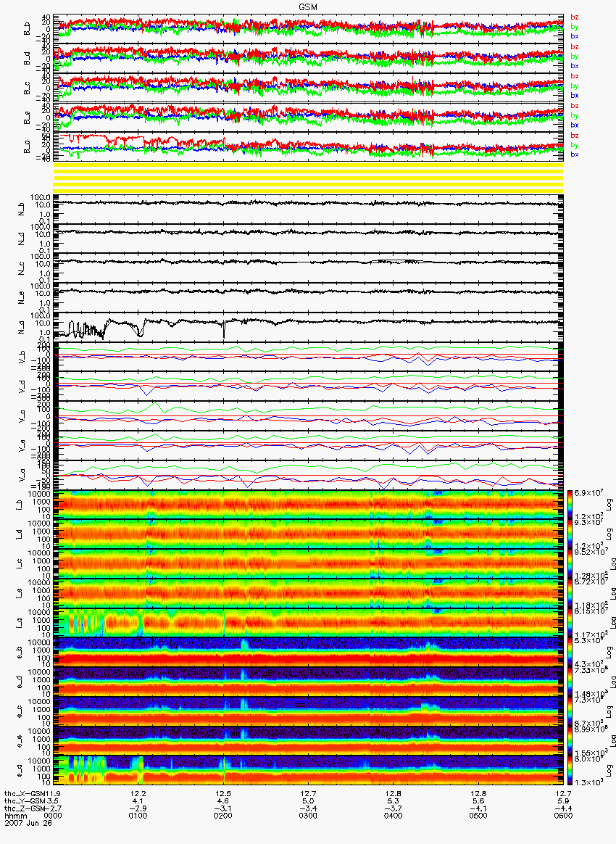Screen dimensions: 616x844
Task: Click the V_a velocity panel label
Action: point(22,474)
